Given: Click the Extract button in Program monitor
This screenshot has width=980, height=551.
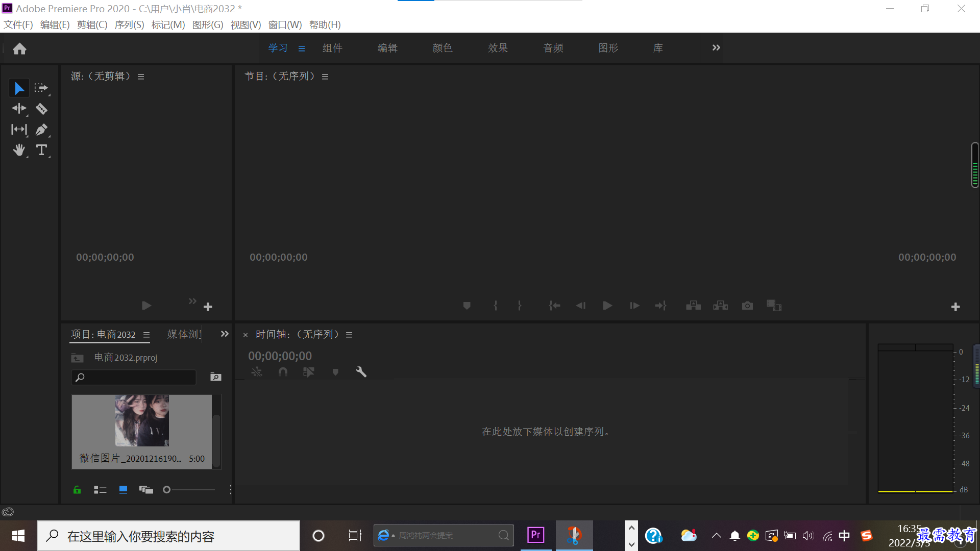Looking at the screenshot, I should coord(720,306).
